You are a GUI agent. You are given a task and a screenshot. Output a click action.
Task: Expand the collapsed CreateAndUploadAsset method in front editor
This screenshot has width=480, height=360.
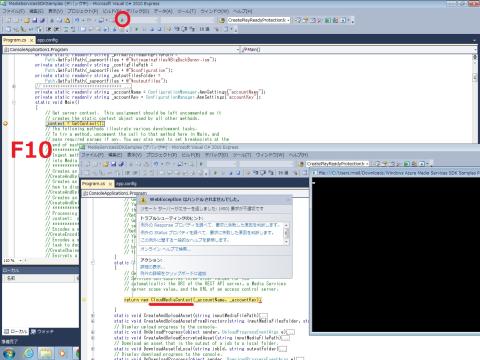(93, 315)
